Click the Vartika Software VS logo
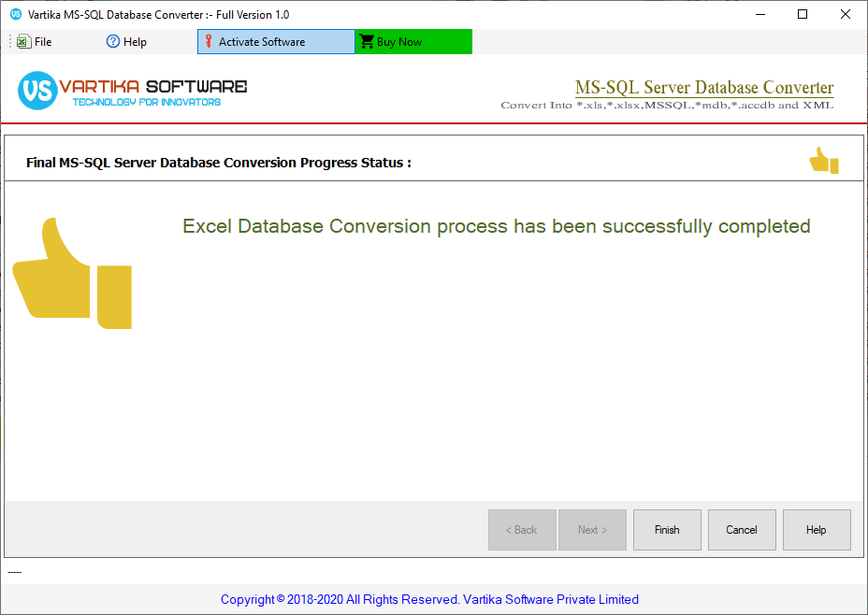 pos(37,90)
